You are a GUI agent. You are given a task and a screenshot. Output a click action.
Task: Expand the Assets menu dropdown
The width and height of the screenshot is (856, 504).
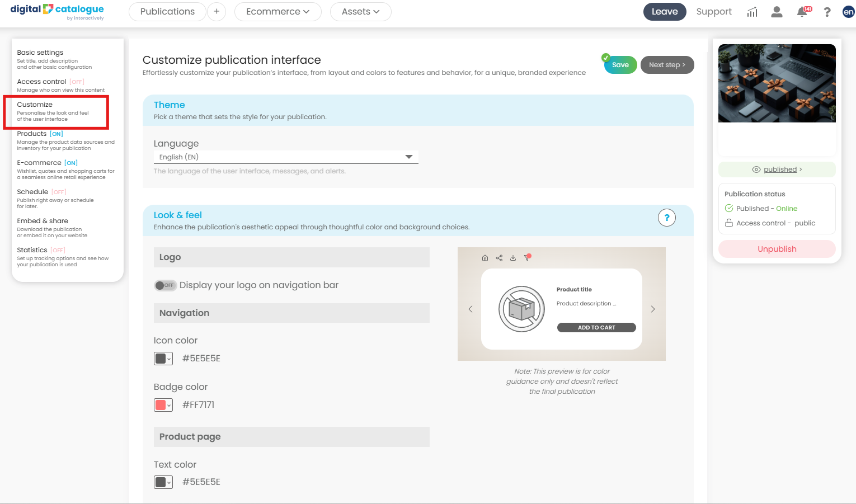point(360,12)
